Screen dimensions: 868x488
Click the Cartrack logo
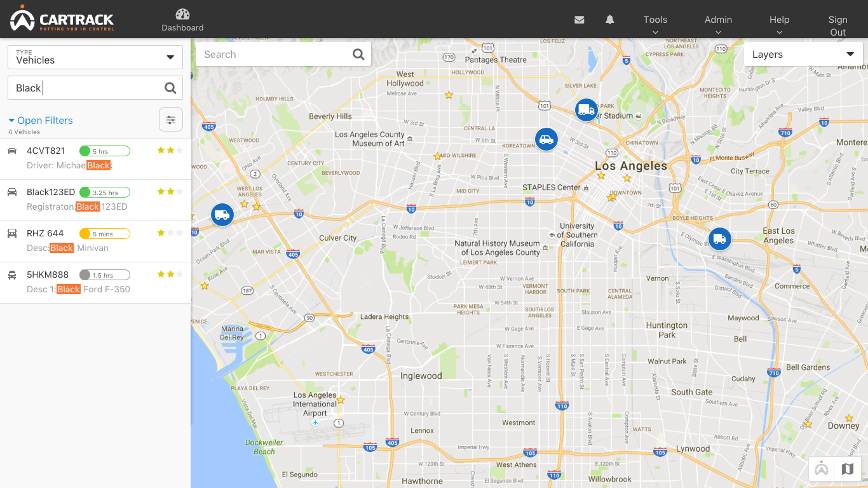click(62, 18)
